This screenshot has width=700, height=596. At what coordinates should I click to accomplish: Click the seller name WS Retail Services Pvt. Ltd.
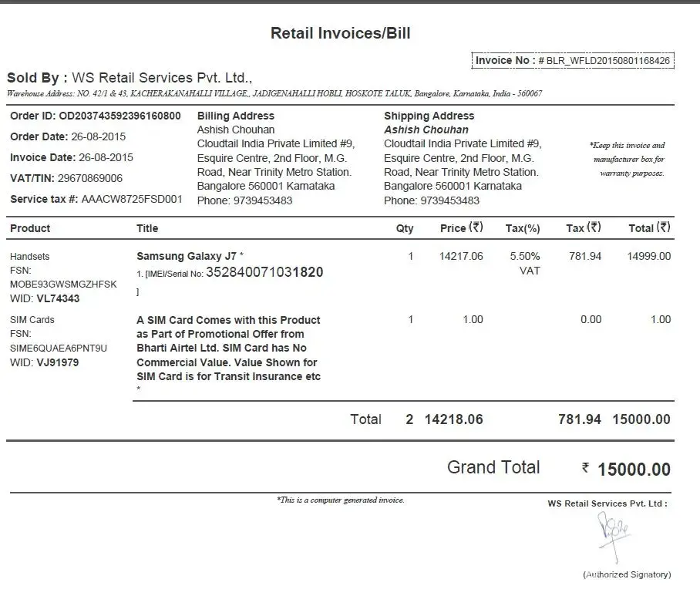coord(162,78)
